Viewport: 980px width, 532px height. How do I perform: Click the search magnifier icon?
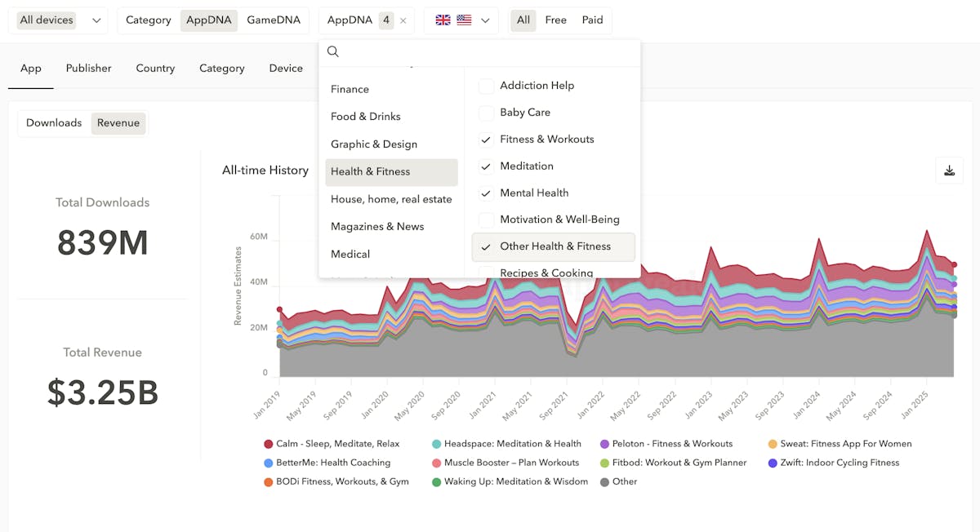333,52
